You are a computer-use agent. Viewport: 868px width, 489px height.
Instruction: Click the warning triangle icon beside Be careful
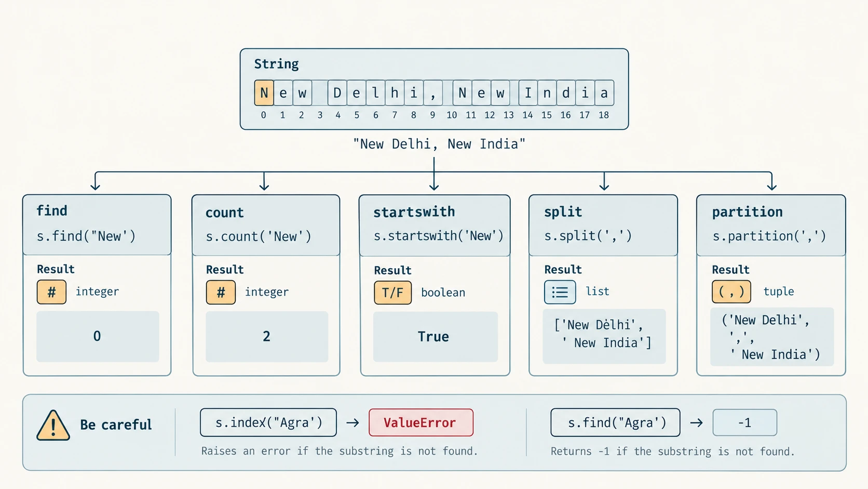[x=53, y=425]
